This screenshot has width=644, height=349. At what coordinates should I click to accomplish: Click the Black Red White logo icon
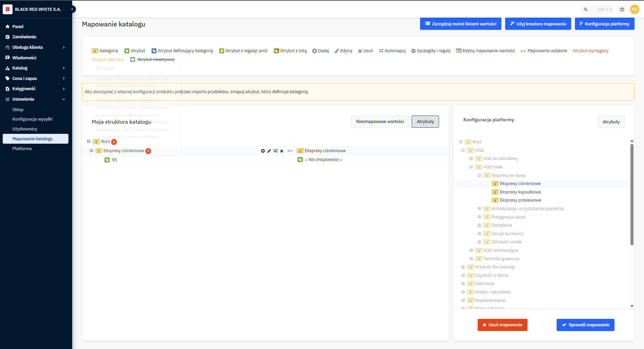coord(7,9)
